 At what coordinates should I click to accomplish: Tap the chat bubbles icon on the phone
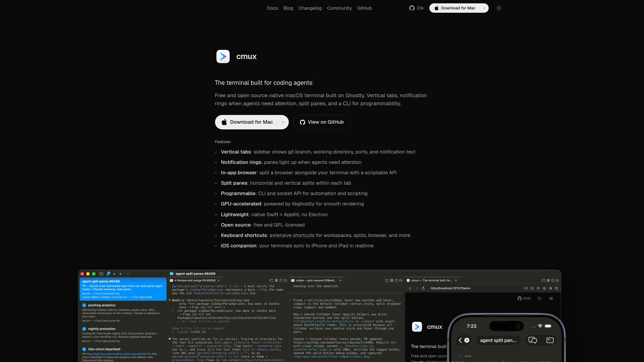(532, 340)
